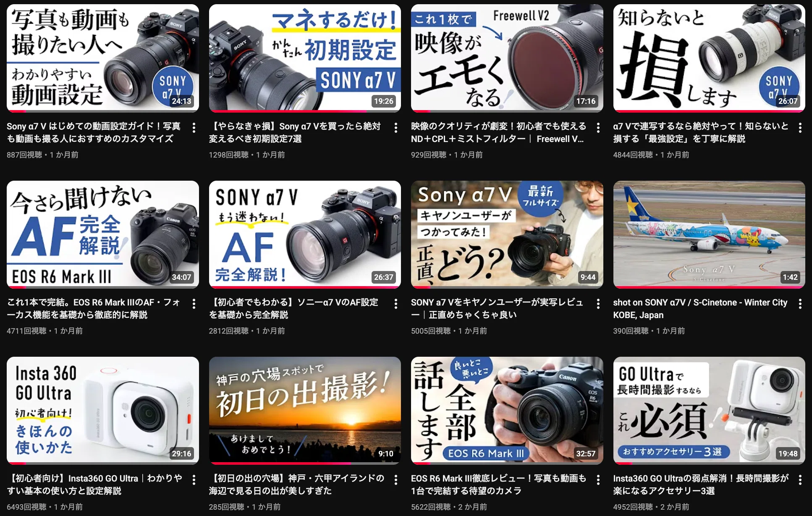Open more options for 初日の出の穴場 video
This screenshot has height=516, width=812.
396,480
